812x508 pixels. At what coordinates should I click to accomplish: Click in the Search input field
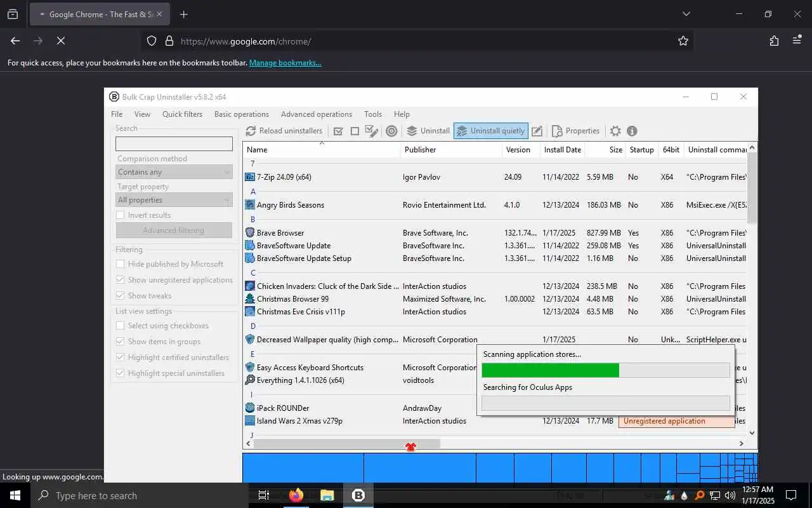174,144
